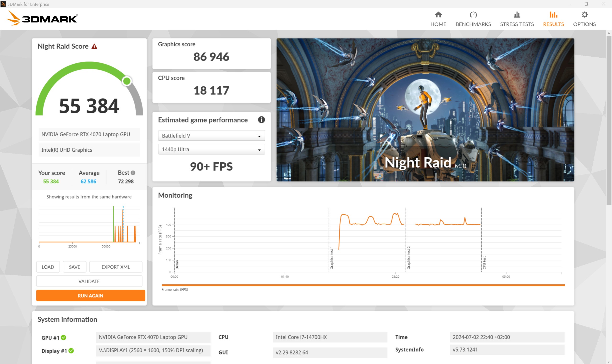Click the LOAD result button
Viewport: 612px width, 364px height.
[48, 267]
